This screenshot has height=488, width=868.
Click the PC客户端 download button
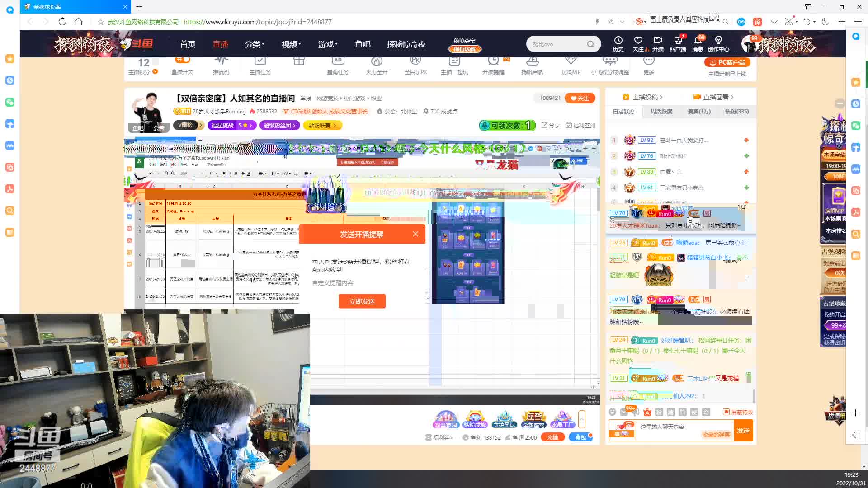[727, 62]
